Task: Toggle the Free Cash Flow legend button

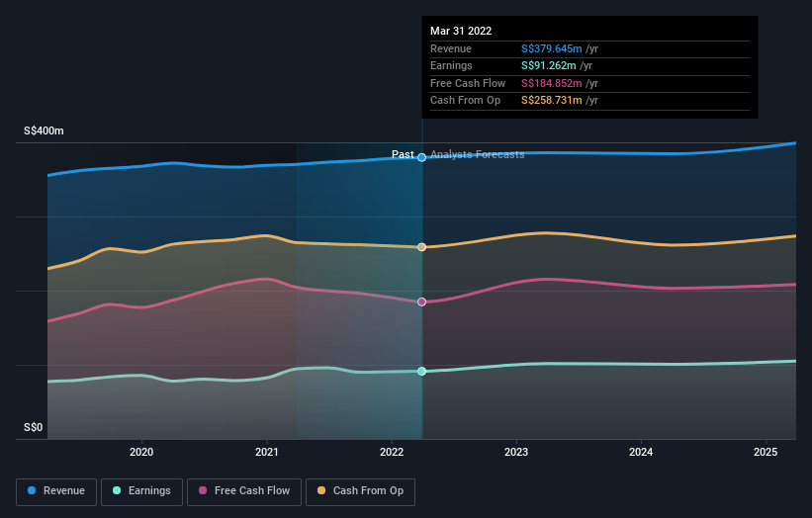Action: point(244,491)
